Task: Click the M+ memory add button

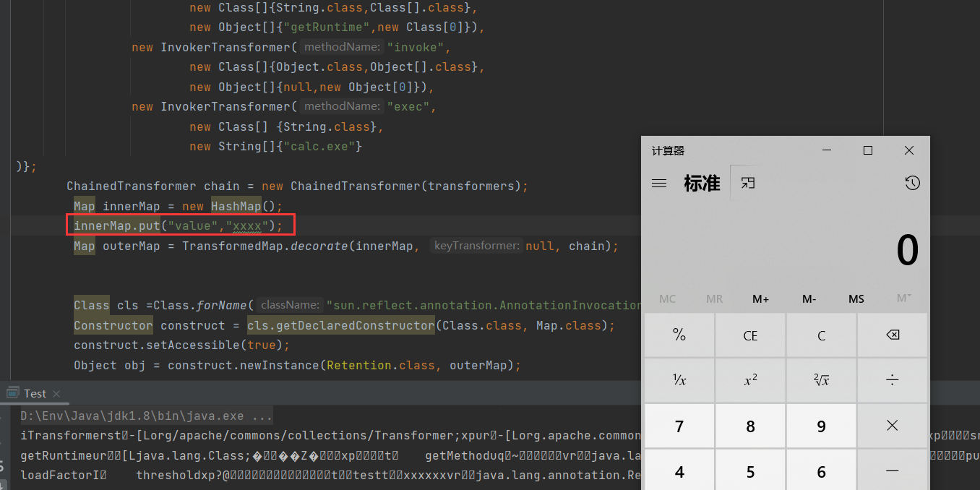Action: (x=761, y=299)
